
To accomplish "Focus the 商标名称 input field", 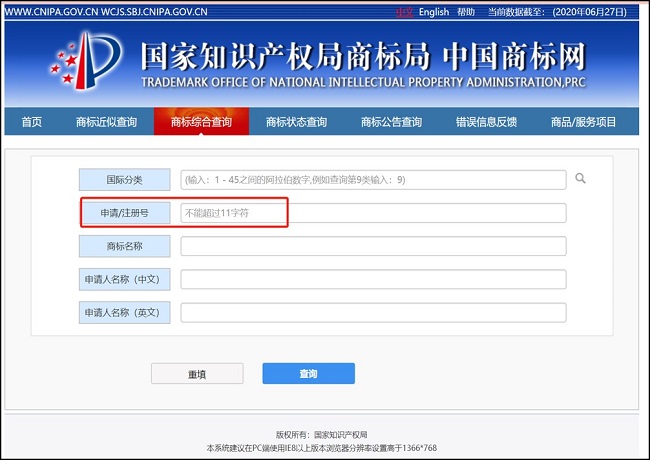I will (373, 246).
